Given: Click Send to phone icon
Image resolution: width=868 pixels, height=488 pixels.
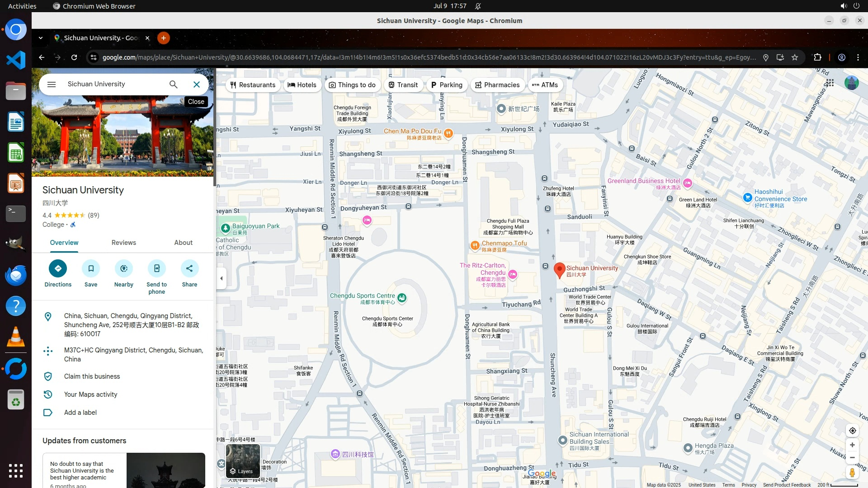Looking at the screenshot, I should (156, 268).
